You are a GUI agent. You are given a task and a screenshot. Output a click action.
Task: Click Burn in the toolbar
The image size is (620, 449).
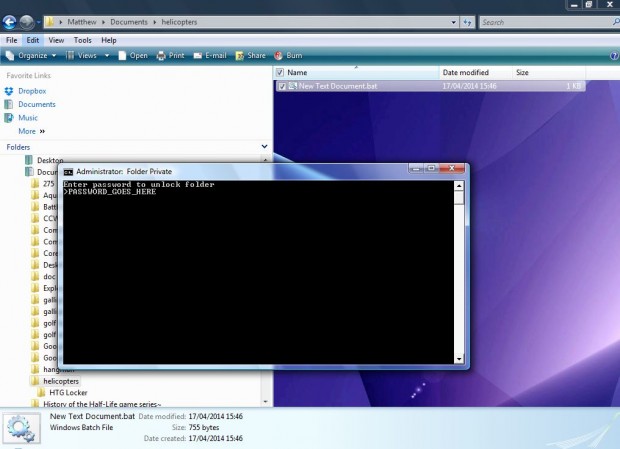coord(288,56)
